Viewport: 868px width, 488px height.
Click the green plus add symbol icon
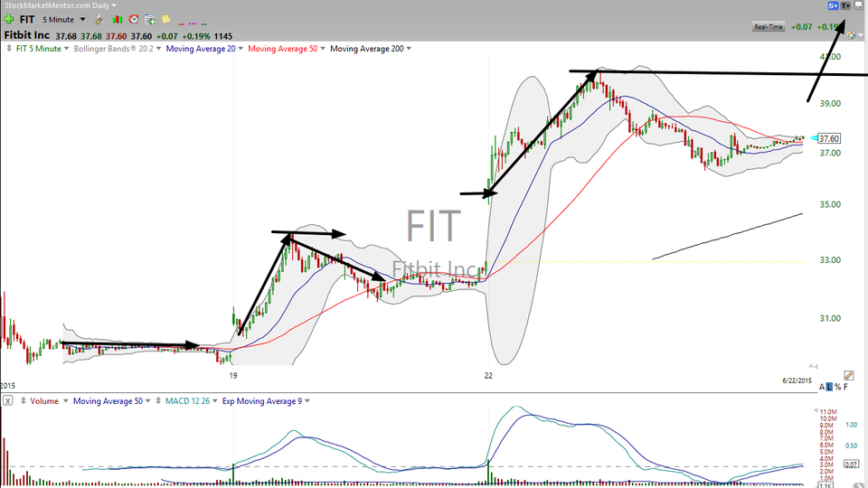click(9, 19)
